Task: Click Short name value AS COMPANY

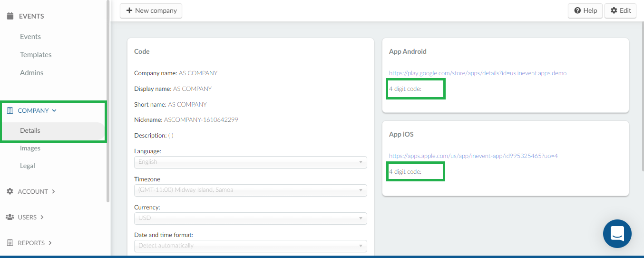Action: click(x=187, y=105)
